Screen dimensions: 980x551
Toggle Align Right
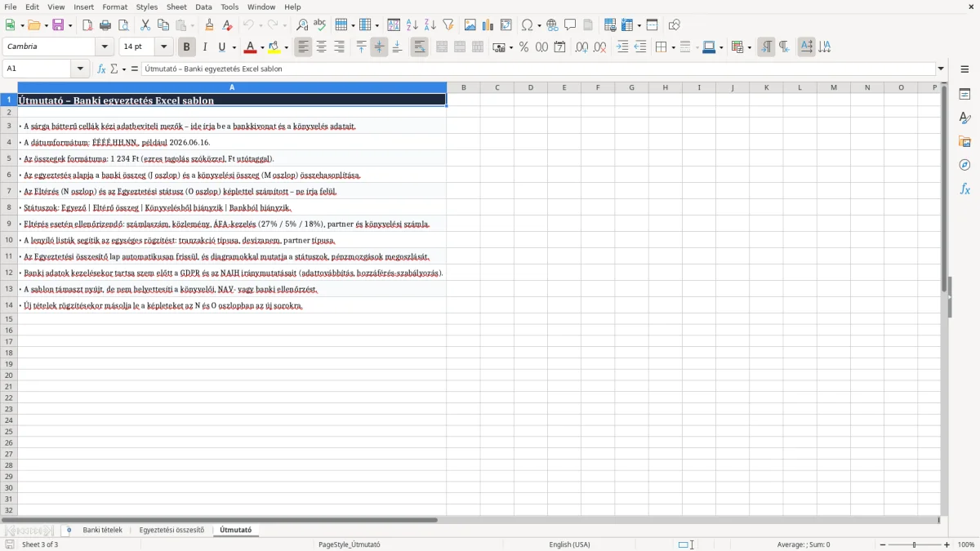[340, 47]
